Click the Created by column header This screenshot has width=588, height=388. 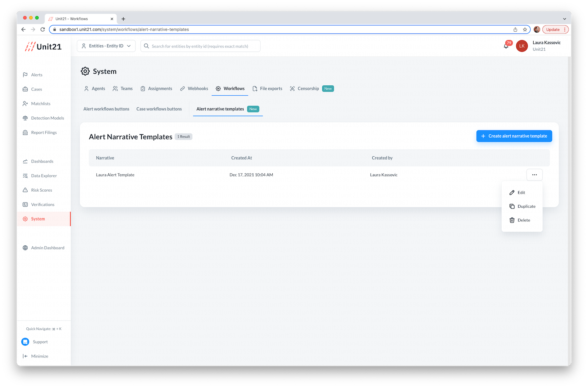[382, 158]
